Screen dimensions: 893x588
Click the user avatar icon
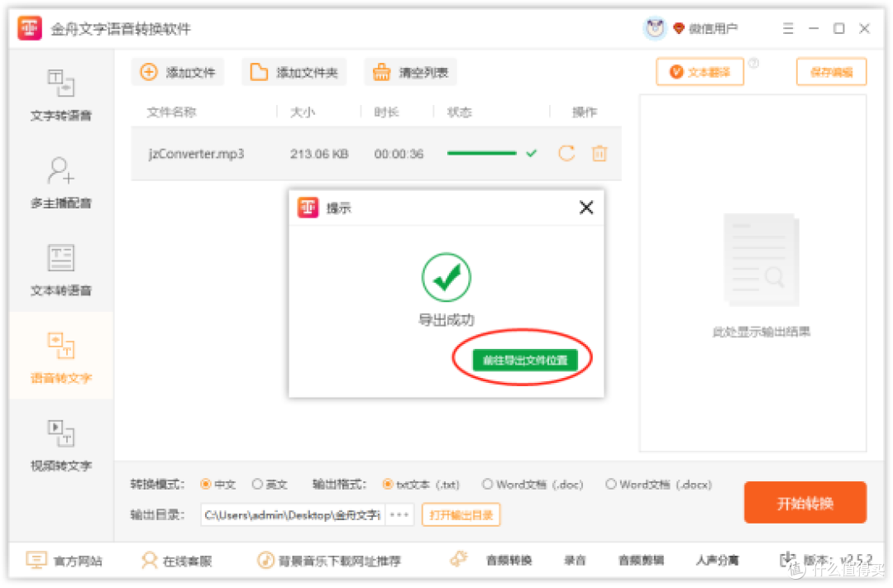coord(655,28)
